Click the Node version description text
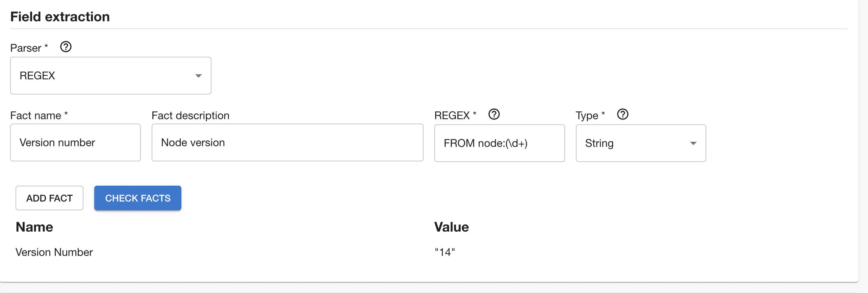The width and height of the screenshot is (868, 293). tap(193, 142)
